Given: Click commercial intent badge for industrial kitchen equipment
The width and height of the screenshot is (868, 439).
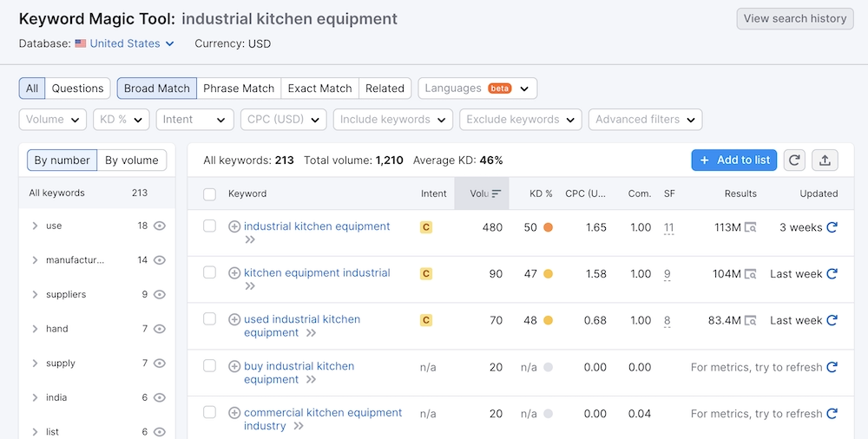Looking at the screenshot, I should pyautogui.click(x=425, y=227).
